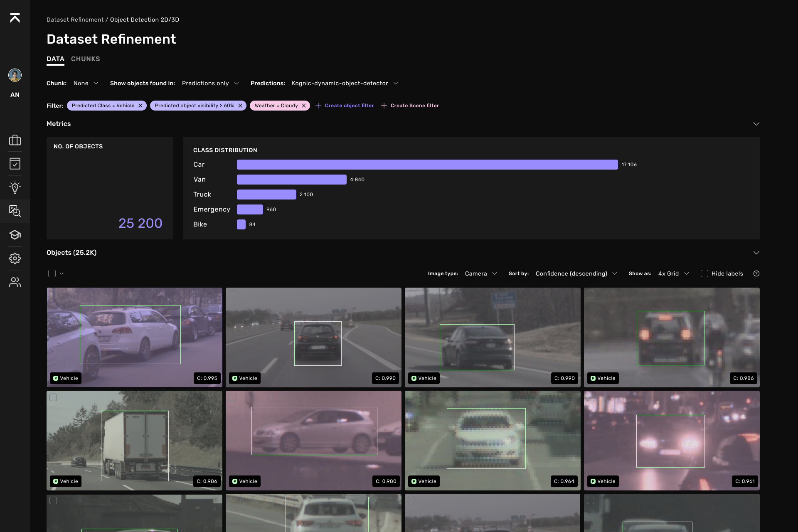This screenshot has width=798, height=532.
Task: Open the projects briefcase icon in sidebar
Action: tap(15, 140)
